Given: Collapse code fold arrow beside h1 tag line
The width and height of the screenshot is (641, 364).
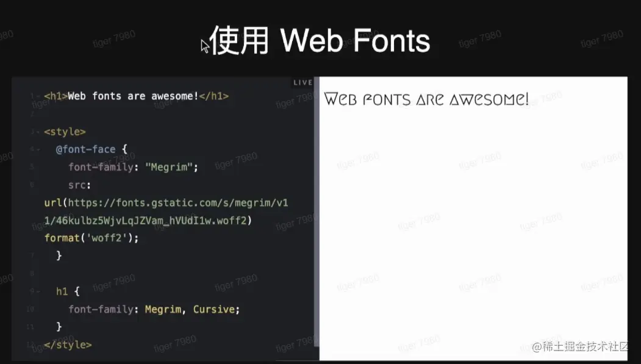Looking at the screenshot, I should tap(38, 97).
